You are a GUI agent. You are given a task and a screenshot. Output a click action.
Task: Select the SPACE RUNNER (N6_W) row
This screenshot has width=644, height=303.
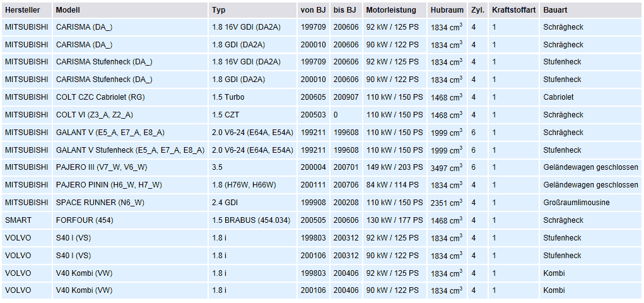coord(100,203)
